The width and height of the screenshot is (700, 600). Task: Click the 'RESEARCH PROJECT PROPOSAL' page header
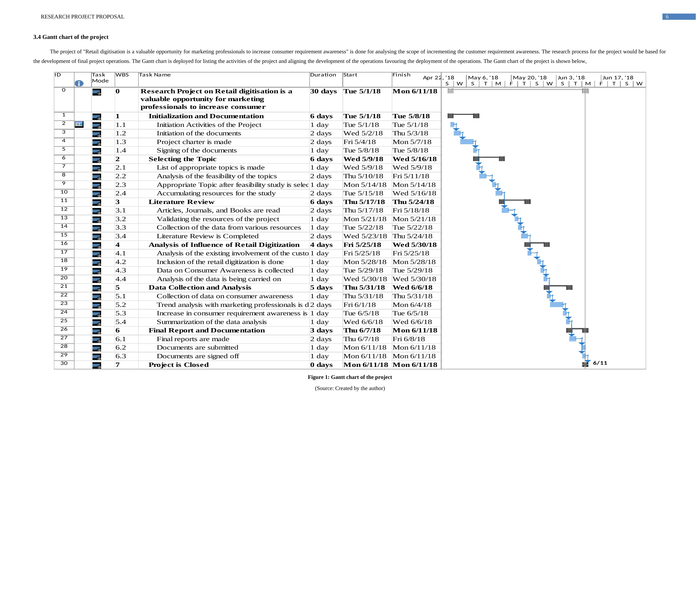[x=82, y=16]
